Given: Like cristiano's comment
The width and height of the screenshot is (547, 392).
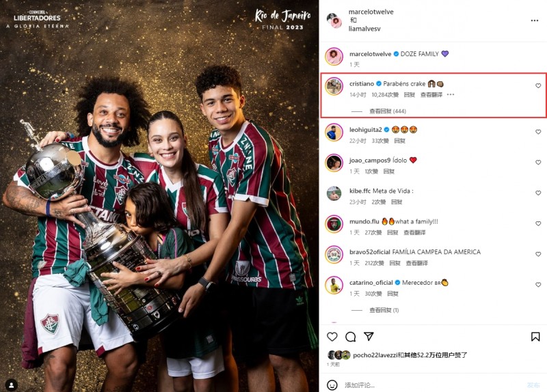Looking at the screenshot, I should [538, 86].
